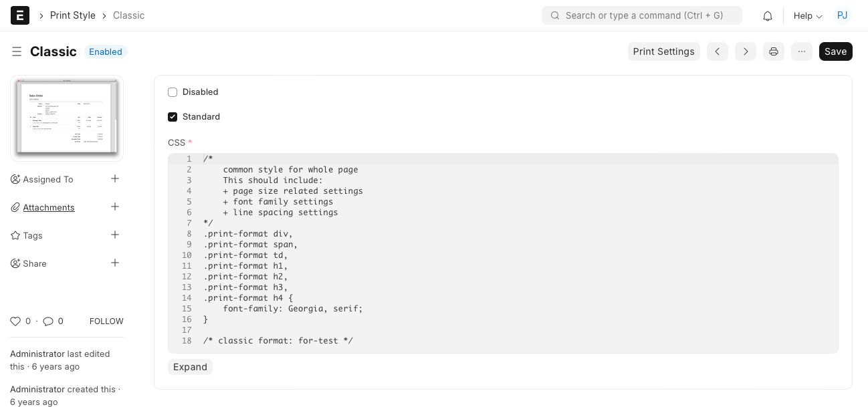Toggle the sidebar hamburger menu icon
Screen dimensions: 868x407
[x=17, y=51]
